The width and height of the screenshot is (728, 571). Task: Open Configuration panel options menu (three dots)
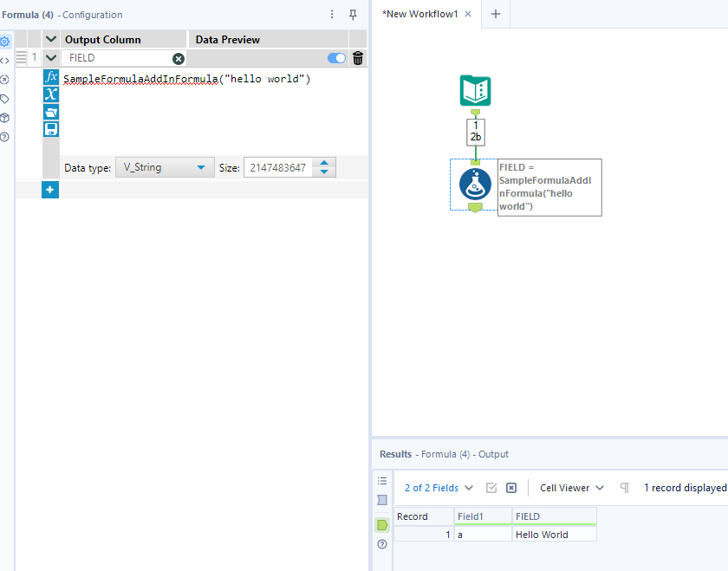pyautogui.click(x=332, y=15)
